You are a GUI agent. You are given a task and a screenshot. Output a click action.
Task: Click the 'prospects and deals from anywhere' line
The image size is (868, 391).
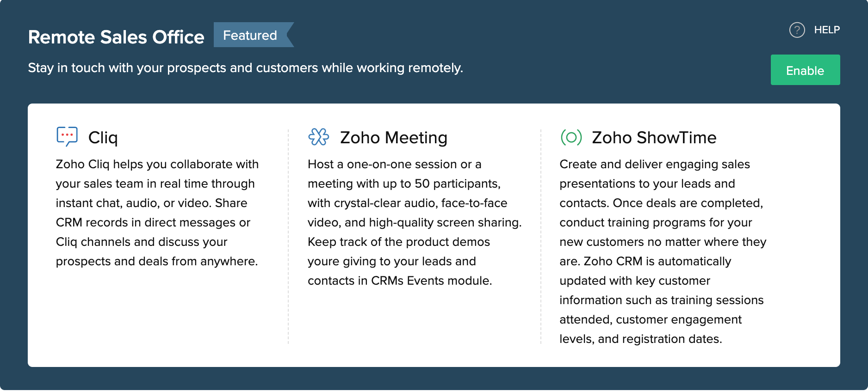click(x=156, y=262)
